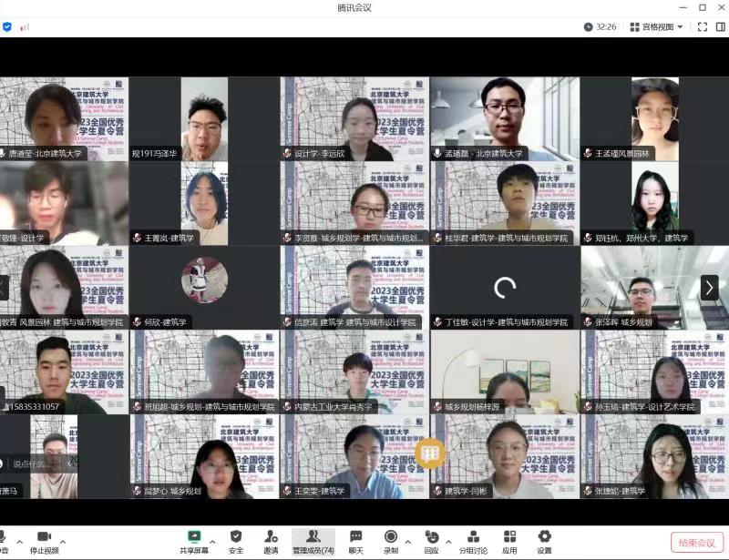The height and width of the screenshot is (560, 729).
Task: Click the blue shield meeting info icon
Action: (7, 27)
